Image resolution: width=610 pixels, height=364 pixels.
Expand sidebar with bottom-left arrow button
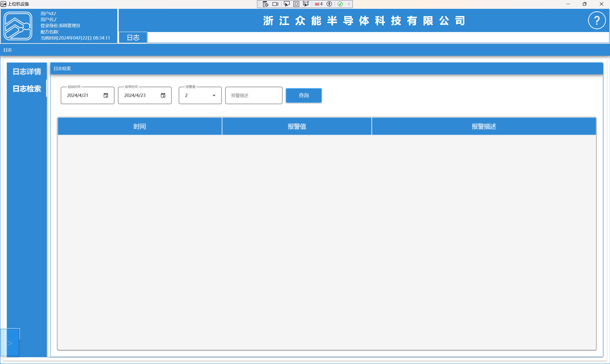point(10,343)
